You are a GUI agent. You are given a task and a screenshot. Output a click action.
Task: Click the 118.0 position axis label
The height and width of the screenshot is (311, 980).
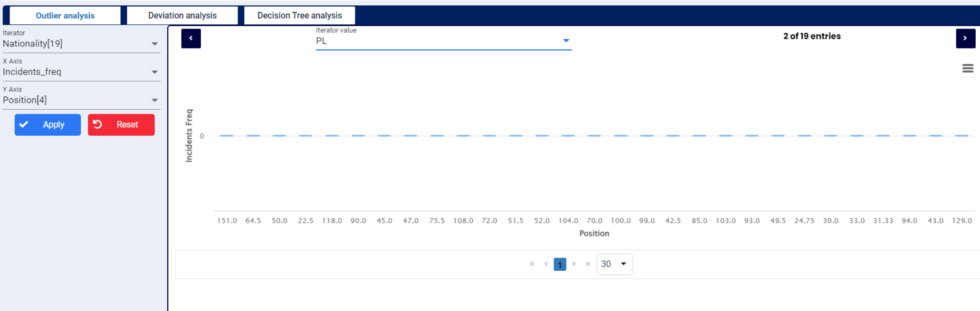[332, 221]
